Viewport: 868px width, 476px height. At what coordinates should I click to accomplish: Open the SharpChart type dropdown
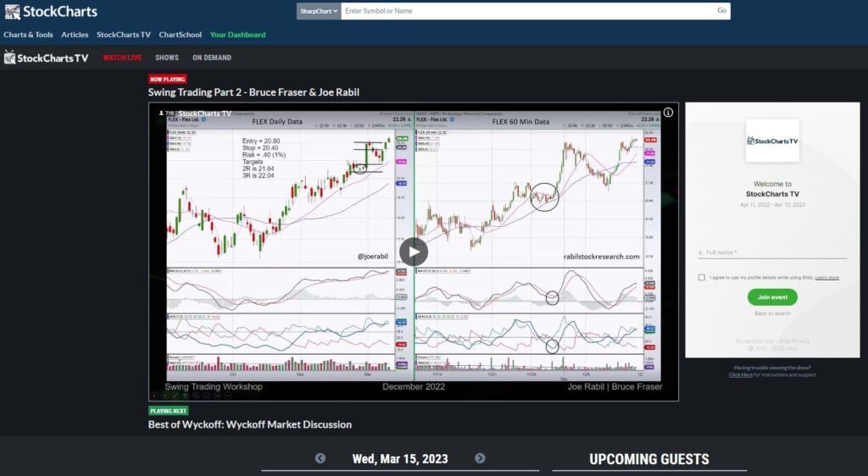click(x=319, y=11)
